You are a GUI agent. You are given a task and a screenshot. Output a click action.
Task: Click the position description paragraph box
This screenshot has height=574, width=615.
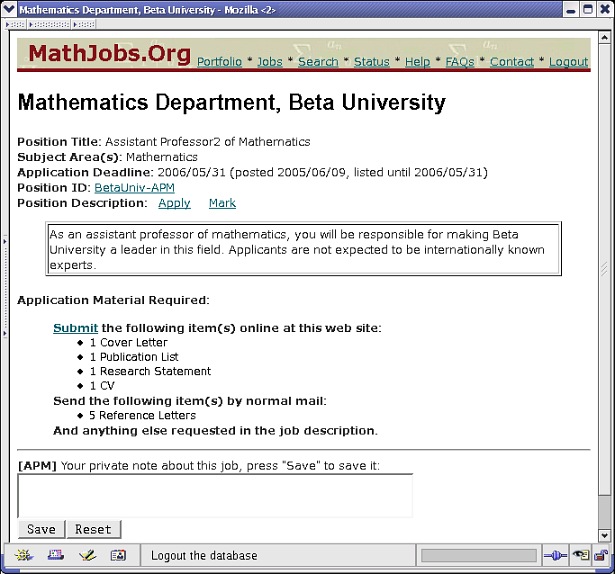coord(304,249)
